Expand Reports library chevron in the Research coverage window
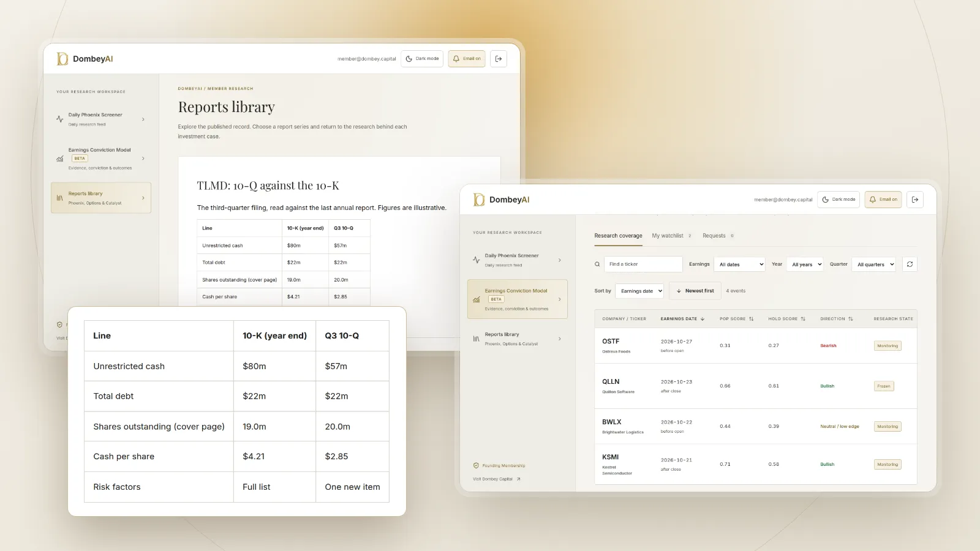Screen dimensions: 980x551 pyautogui.click(x=560, y=339)
